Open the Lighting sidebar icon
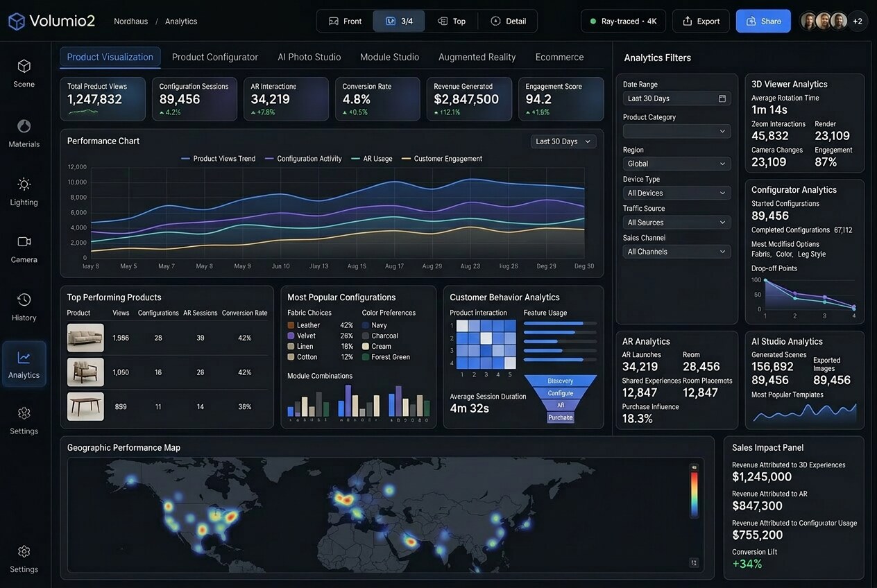 24,184
